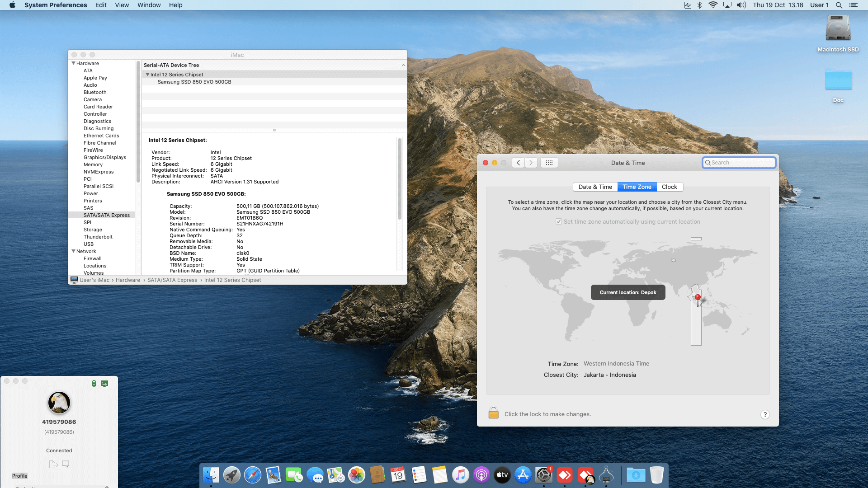Select Bluetooth in hardware sidebar
The height and width of the screenshot is (488, 868).
(x=95, y=92)
